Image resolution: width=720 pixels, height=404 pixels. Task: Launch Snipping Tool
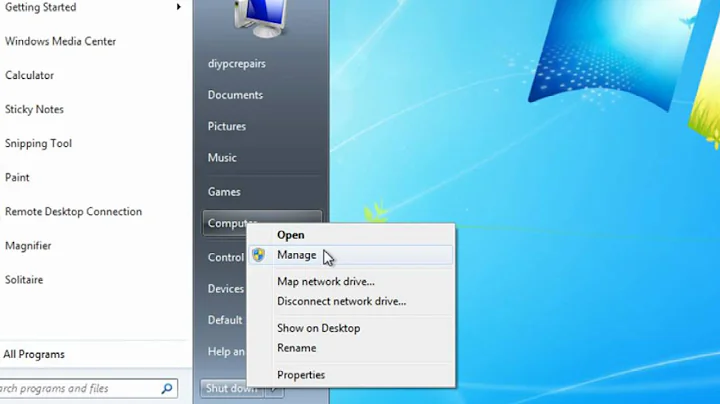tap(39, 144)
